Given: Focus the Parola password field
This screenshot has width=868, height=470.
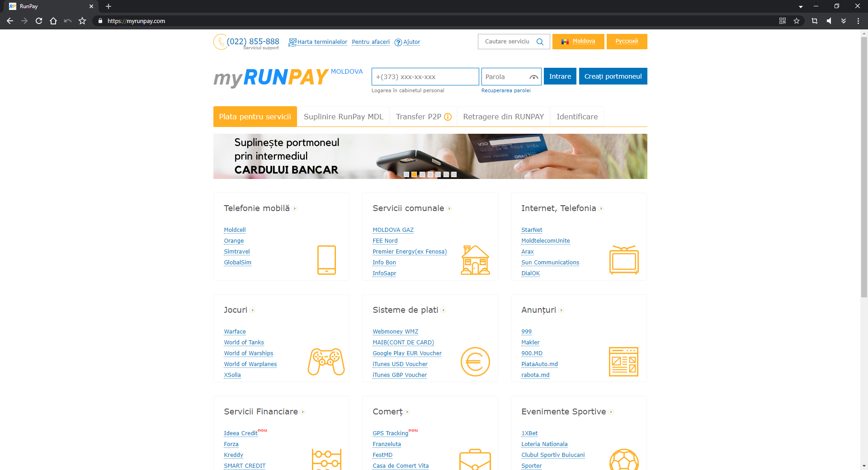Looking at the screenshot, I should pos(511,77).
